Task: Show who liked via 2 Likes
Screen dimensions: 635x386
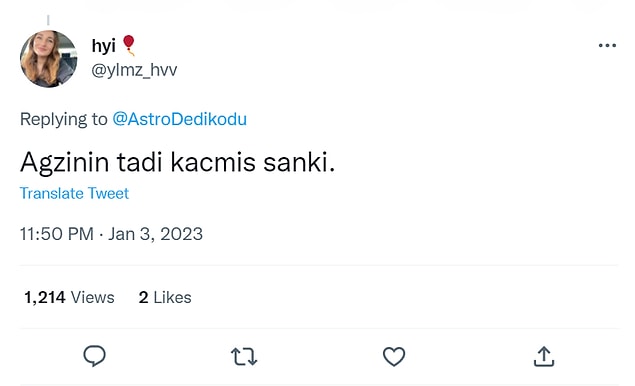Action: coord(165,297)
